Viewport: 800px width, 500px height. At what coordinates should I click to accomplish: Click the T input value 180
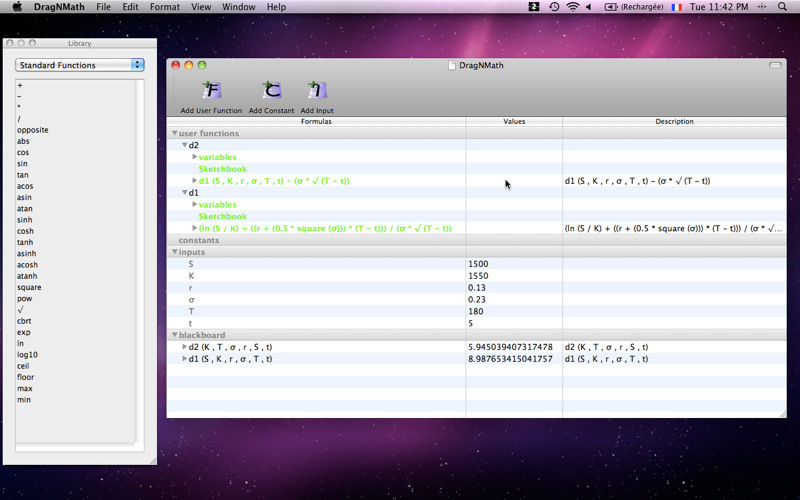[x=476, y=311]
